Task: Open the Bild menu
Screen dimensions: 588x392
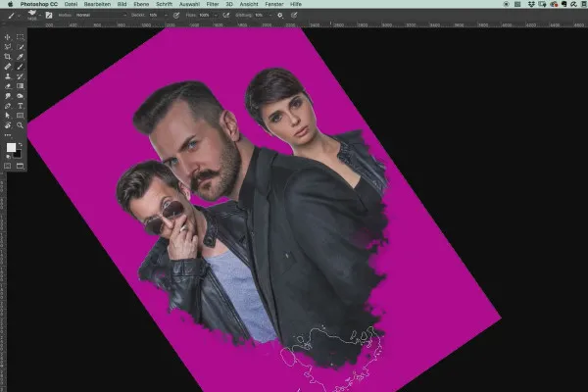Action: (122, 4)
